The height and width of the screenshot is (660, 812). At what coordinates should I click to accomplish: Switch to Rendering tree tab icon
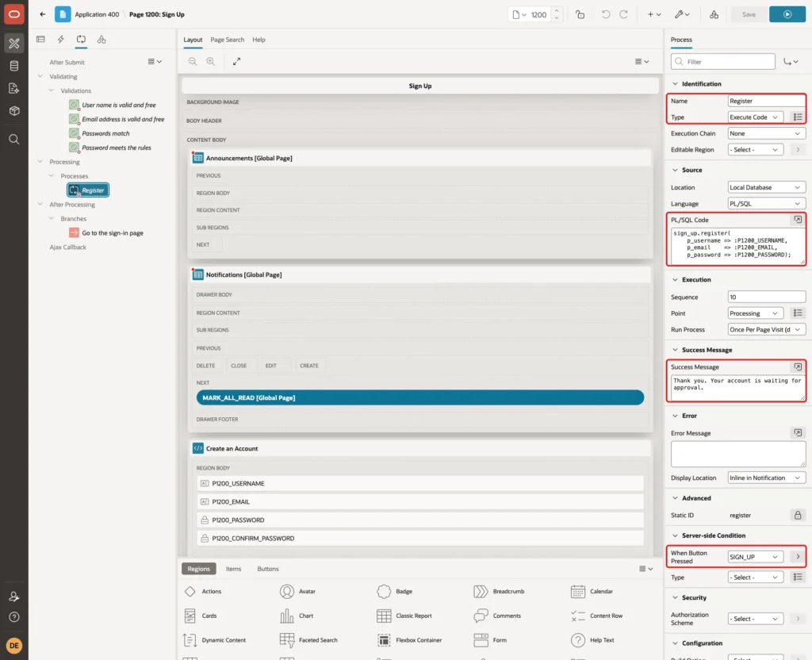coord(41,40)
